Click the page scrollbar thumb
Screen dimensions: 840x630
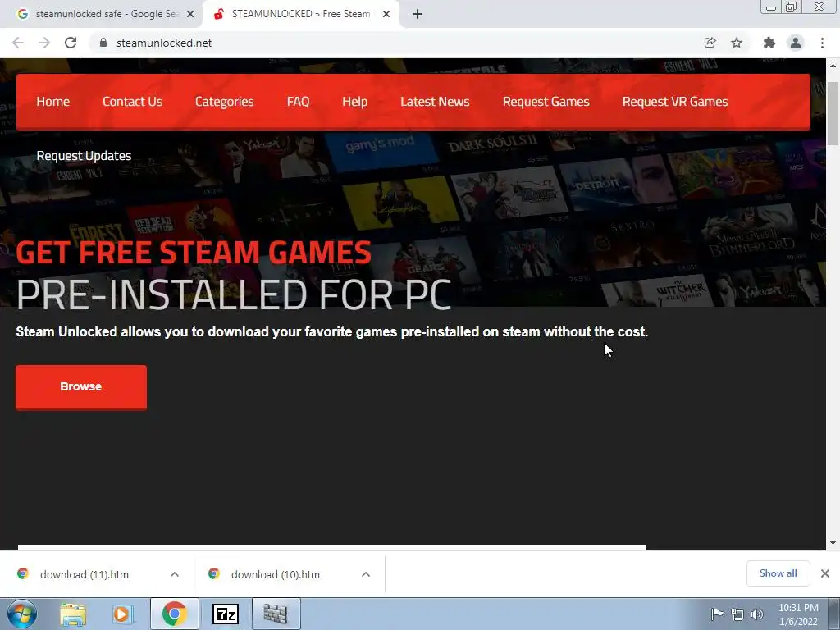pyautogui.click(x=833, y=113)
